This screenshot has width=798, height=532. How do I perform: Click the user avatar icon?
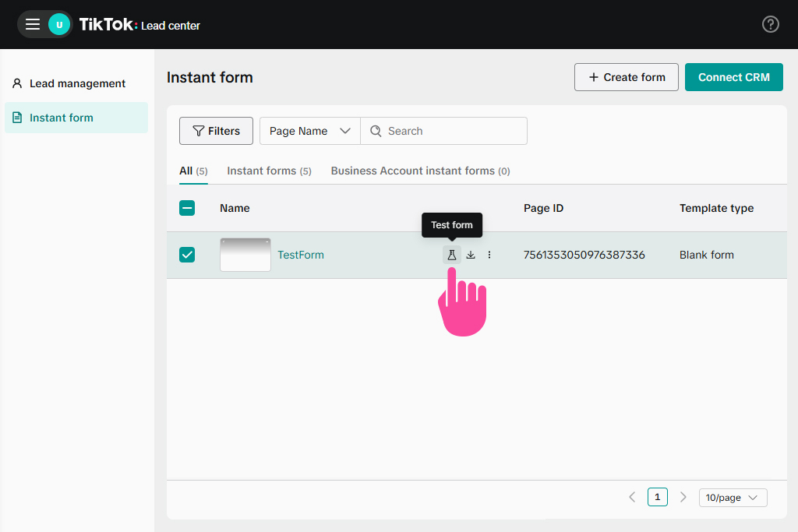pyautogui.click(x=58, y=25)
